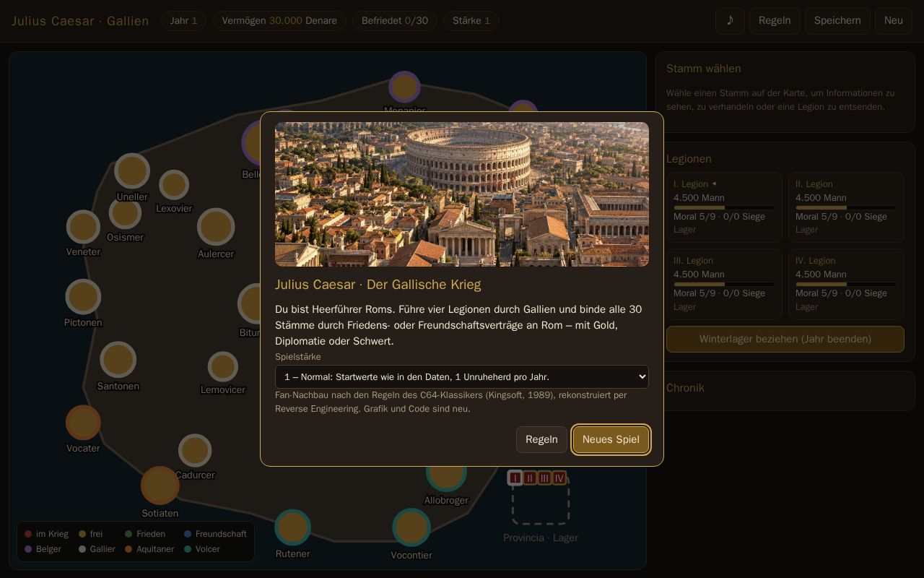
Task: Select the Pictonen tribe marker
Action: 83,297
